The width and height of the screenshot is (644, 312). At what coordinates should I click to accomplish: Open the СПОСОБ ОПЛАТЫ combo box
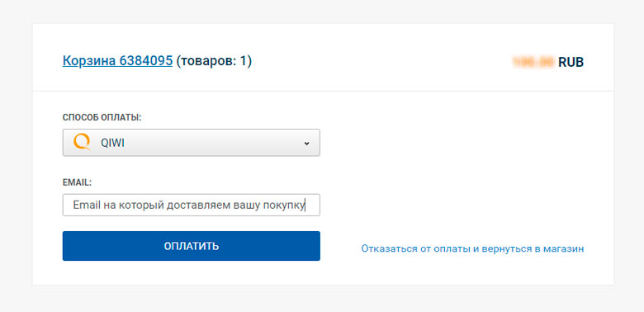click(192, 143)
